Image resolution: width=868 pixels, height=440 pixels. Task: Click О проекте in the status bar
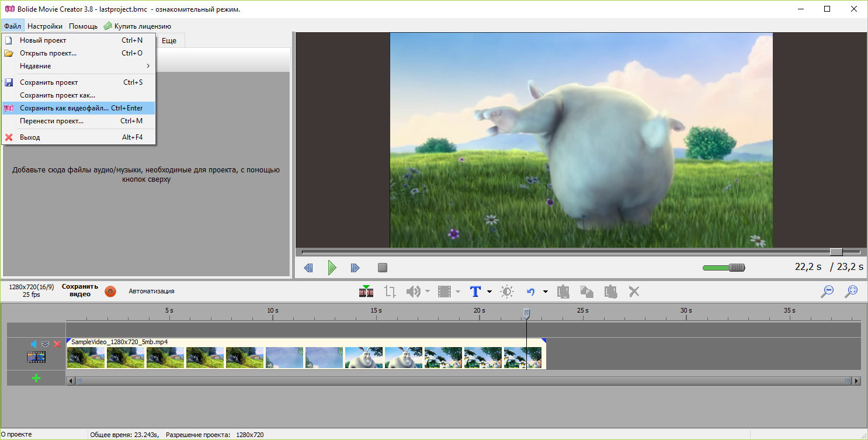17,435
